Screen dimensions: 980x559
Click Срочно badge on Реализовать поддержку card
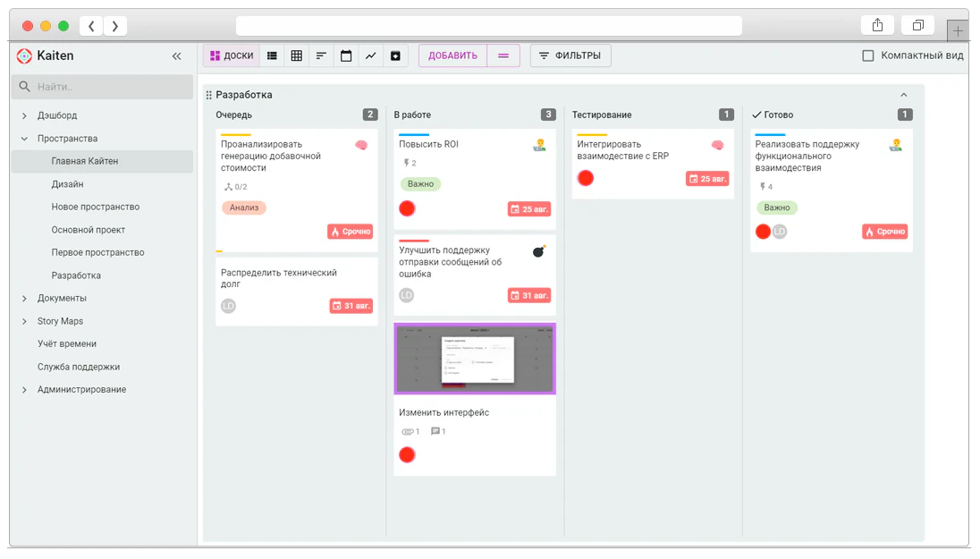coord(885,232)
